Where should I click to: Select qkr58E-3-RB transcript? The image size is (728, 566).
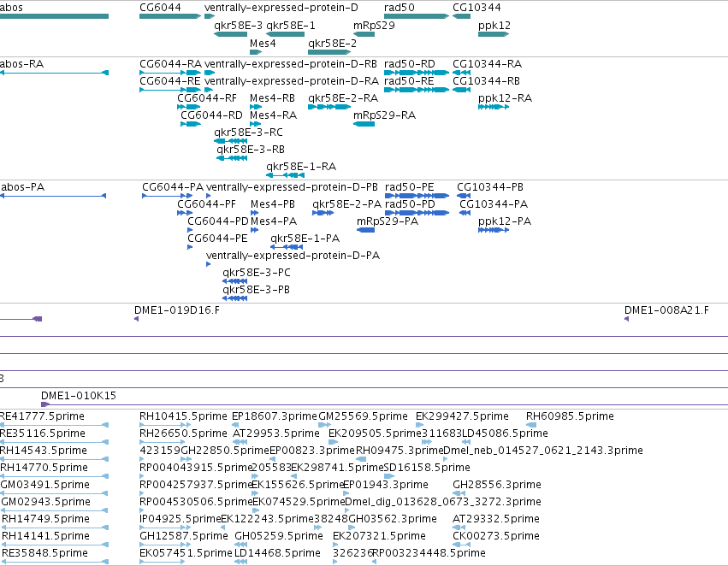232,158
